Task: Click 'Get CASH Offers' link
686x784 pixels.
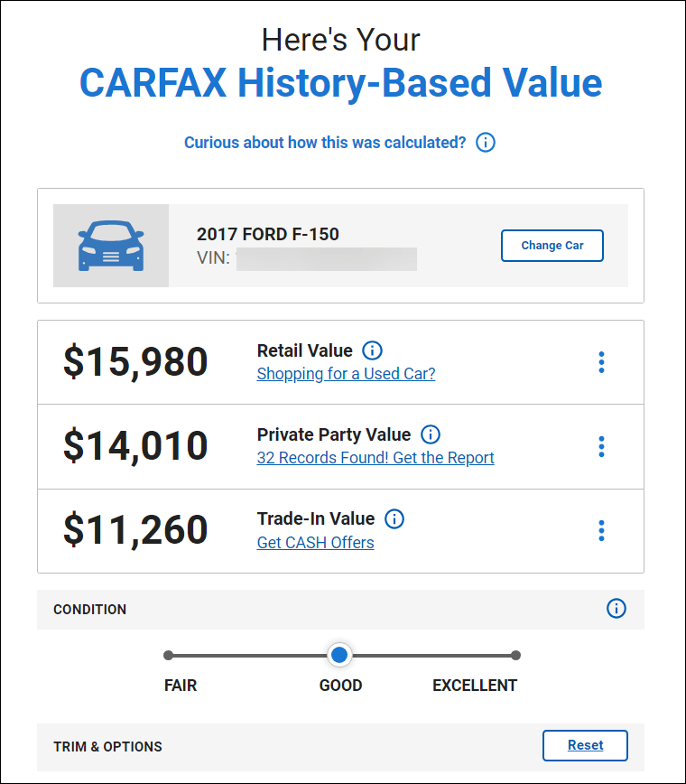Action: 315,543
